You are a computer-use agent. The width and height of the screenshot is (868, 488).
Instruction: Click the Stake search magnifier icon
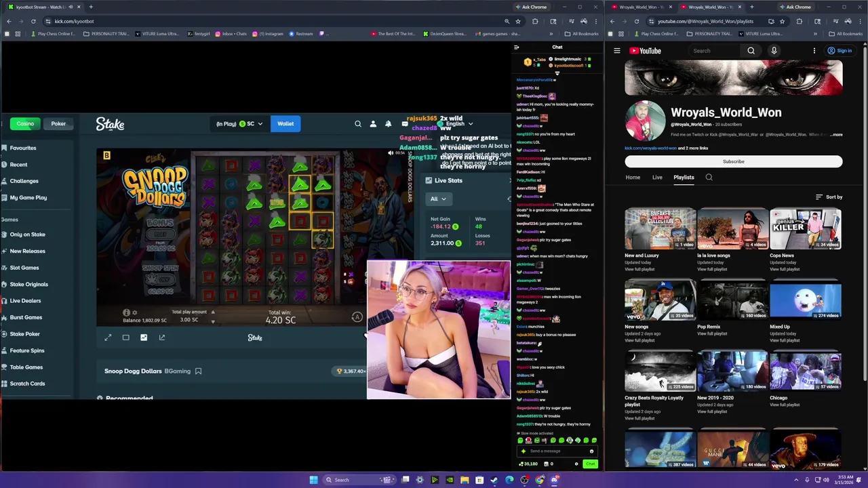[358, 124]
